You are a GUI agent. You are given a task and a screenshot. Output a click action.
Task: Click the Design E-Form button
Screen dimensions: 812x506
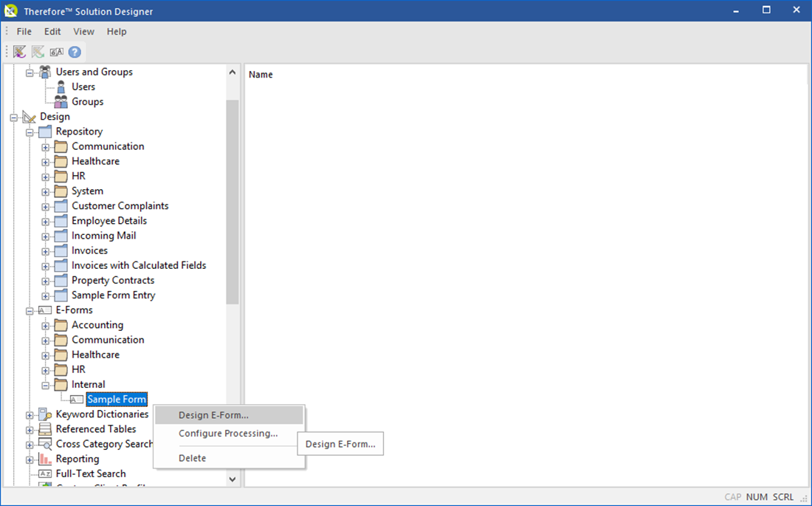pyautogui.click(x=340, y=443)
